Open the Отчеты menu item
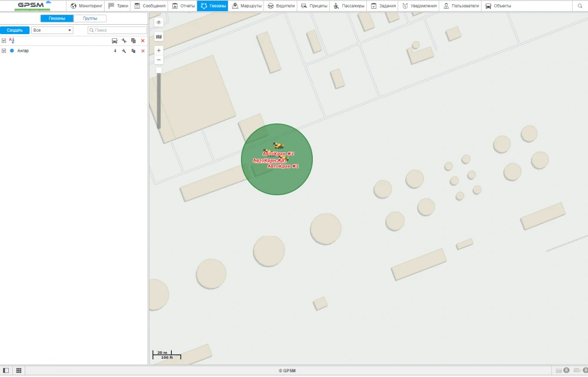This screenshot has height=377, width=588. point(183,6)
